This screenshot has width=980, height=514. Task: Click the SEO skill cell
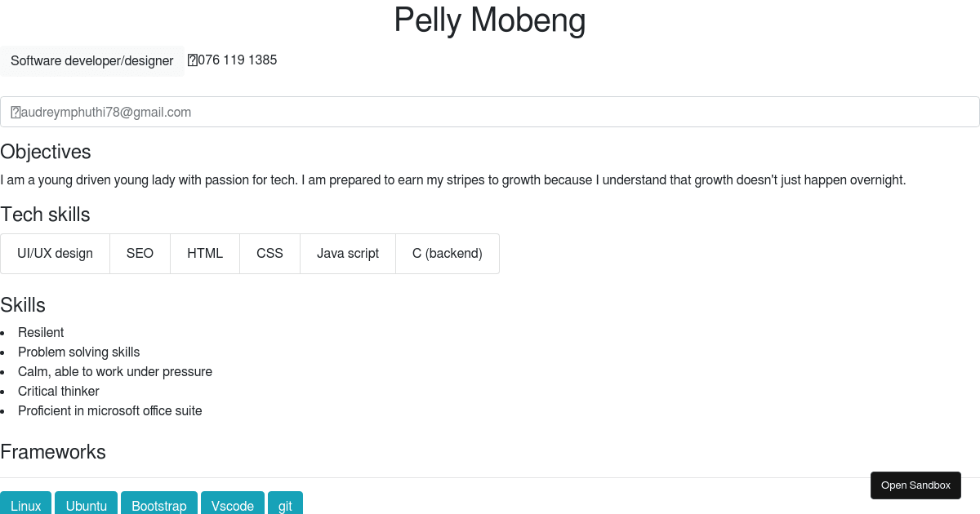(x=140, y=254)
